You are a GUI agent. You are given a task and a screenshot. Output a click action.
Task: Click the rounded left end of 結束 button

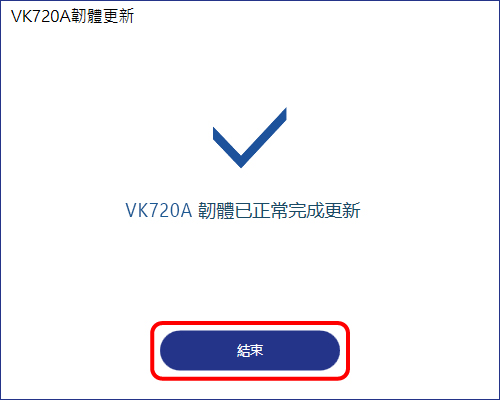click(170, 350)
